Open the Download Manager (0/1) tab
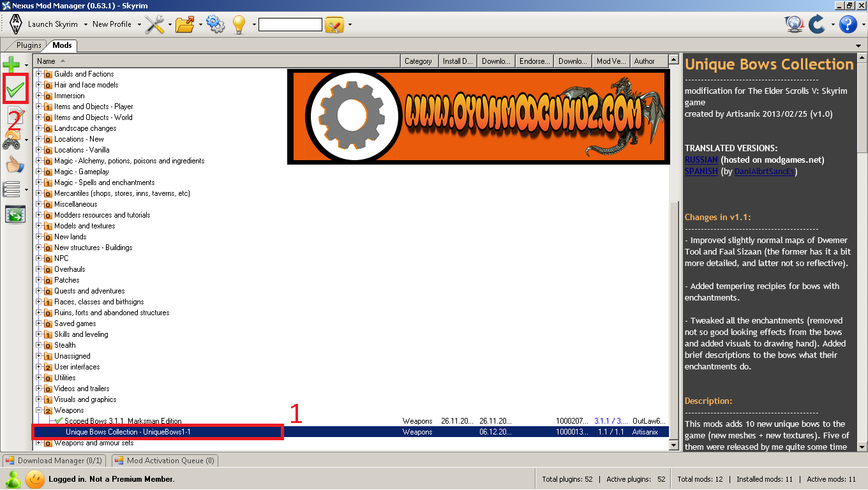This screenshot has width=868, height=490. pos(54,461)
